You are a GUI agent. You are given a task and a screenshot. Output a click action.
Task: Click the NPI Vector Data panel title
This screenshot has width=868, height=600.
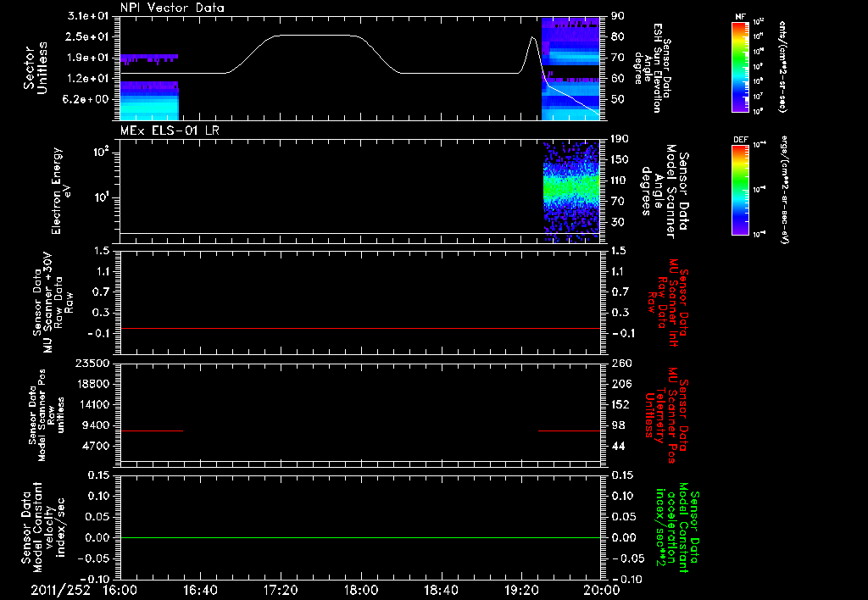click(x=172, y=8)
